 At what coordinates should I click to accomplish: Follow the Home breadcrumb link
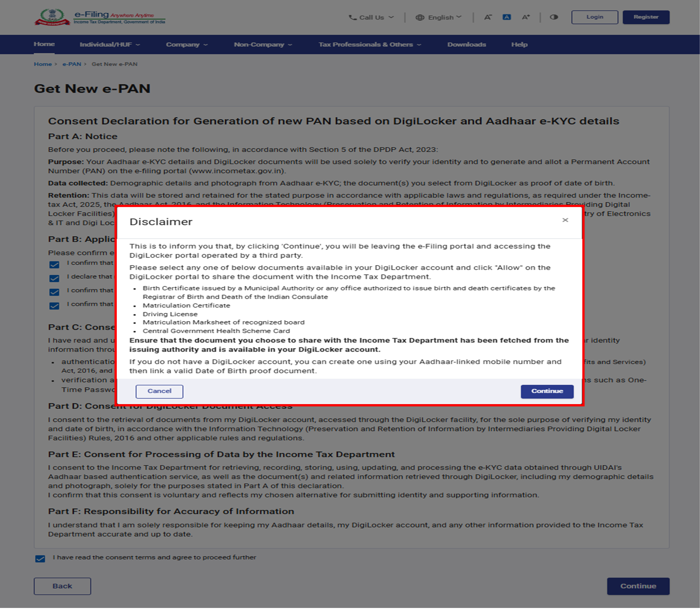point(43,64)
